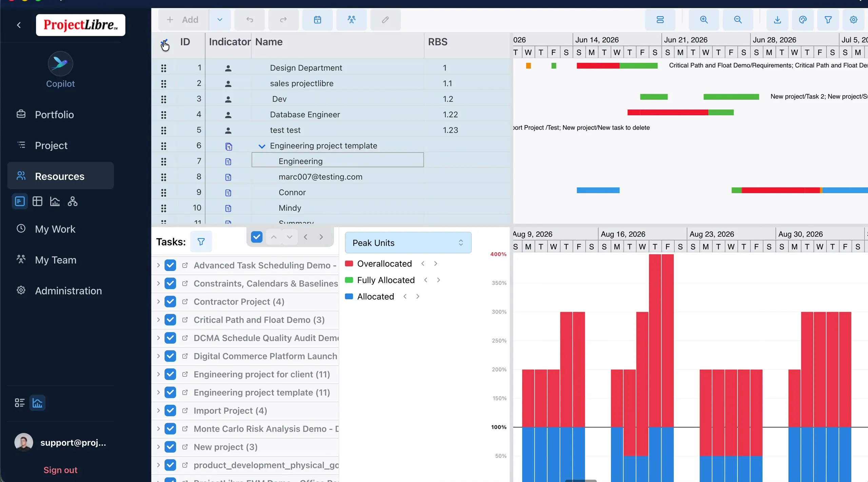The width and height of the screenshot is (868, 482).
Task: Click the outdent left arrow button
Action: tap(305, 237)
